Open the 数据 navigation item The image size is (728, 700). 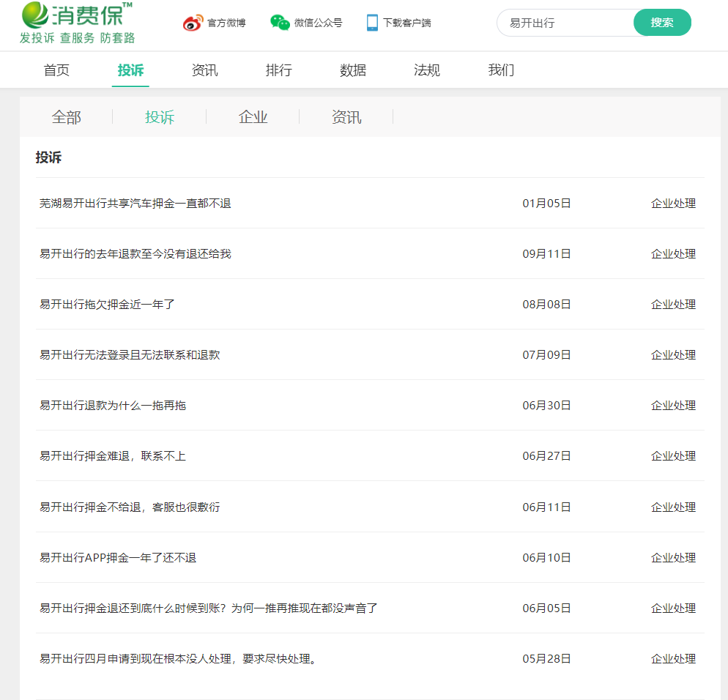[x=353, y=70]
